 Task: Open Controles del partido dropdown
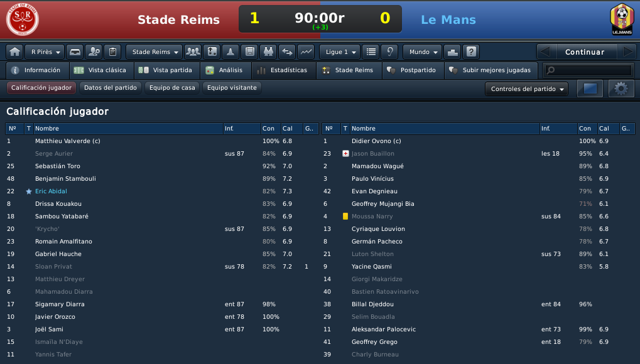pyautogui.click(x=526, y=88)
